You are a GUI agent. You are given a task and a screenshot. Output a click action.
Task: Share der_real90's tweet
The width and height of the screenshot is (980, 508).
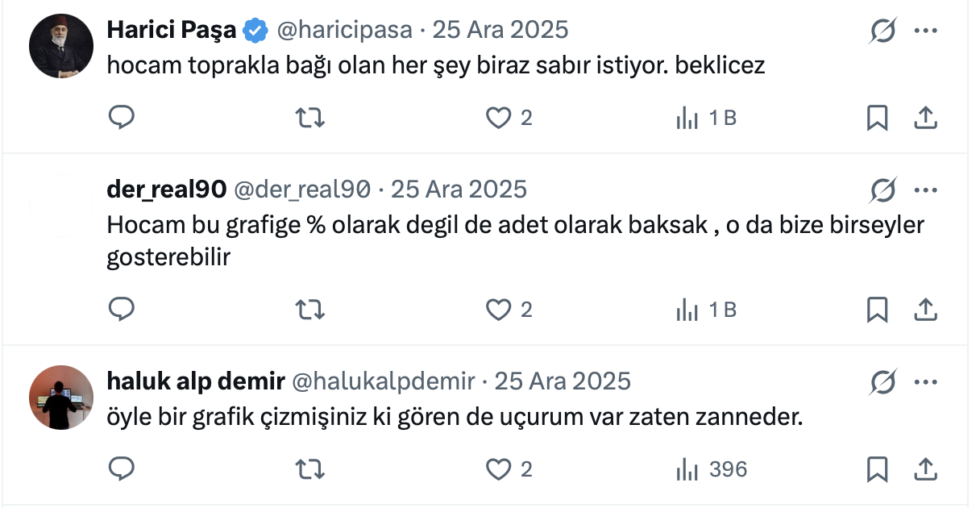925,309
